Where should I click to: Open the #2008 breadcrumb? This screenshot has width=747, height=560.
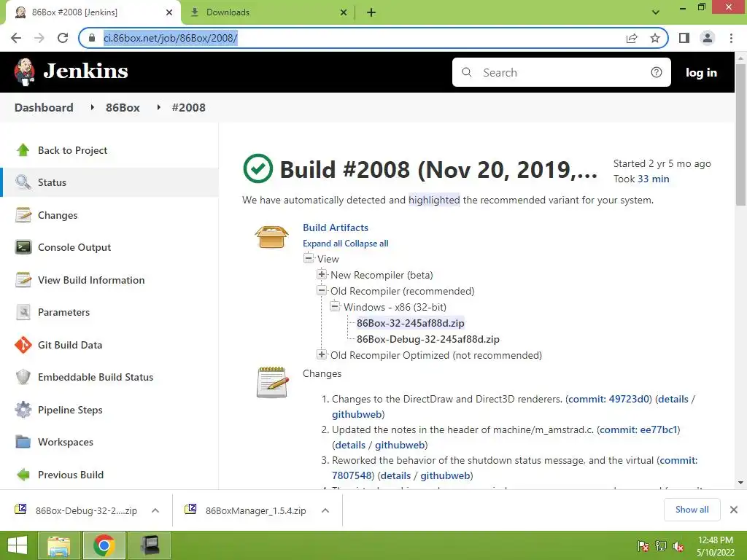click(x=189, y=108)
